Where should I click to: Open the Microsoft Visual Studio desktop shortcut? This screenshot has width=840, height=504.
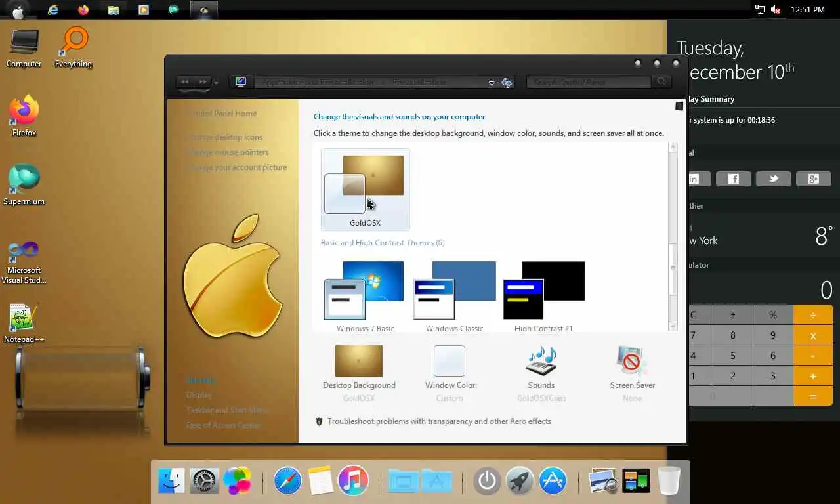pyautogui.click(x=24, y=262)
